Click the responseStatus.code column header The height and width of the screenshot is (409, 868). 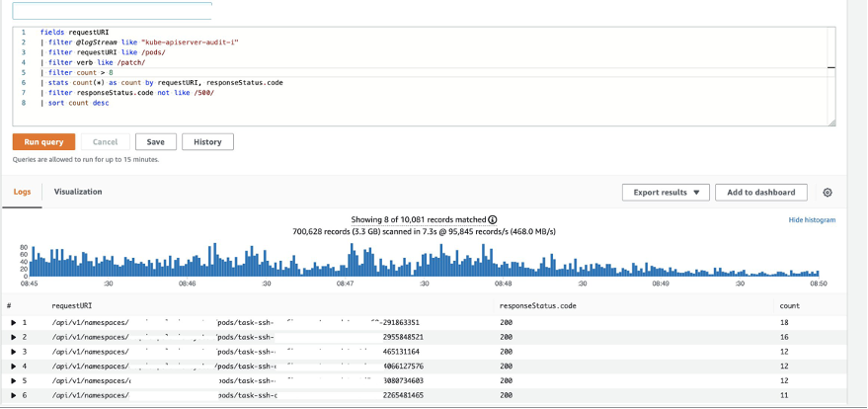coord(538,305)
